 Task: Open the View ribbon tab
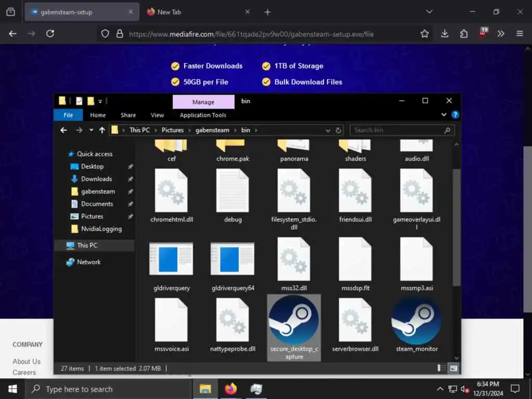(157, 115)
